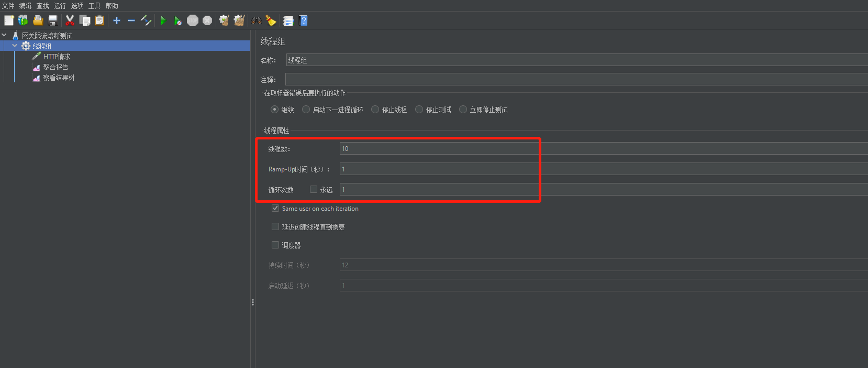
Task: Click the 持续时间 input field
Action: coord(604,265)
